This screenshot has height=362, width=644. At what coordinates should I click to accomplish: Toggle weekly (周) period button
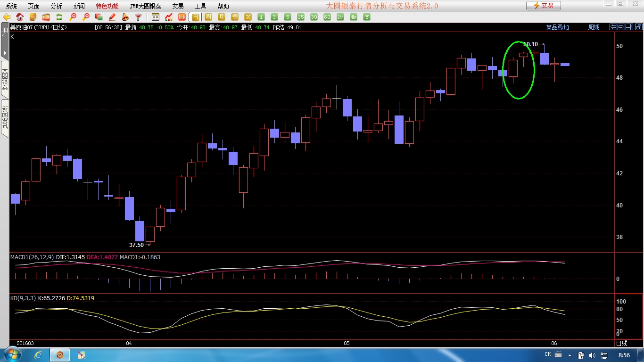pos(208,17)
